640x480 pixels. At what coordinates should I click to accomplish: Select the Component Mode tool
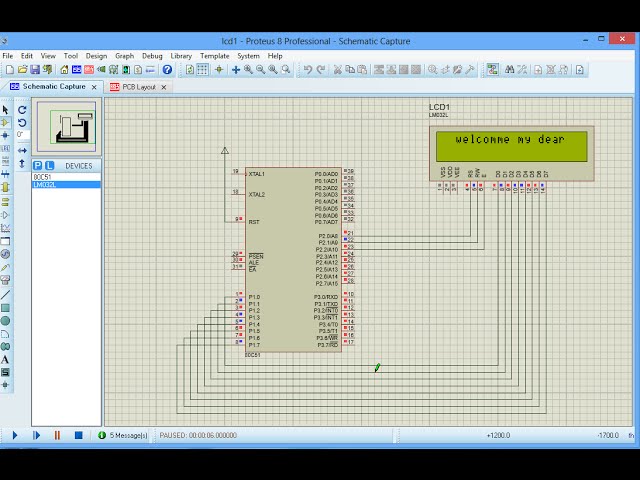(x=5, y=122)
